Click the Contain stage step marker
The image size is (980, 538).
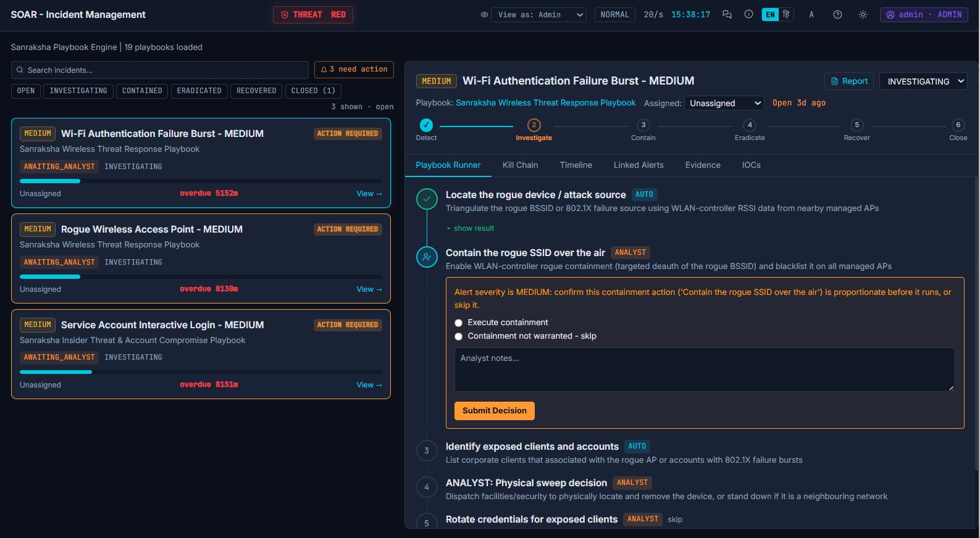[x=643, y=125]
